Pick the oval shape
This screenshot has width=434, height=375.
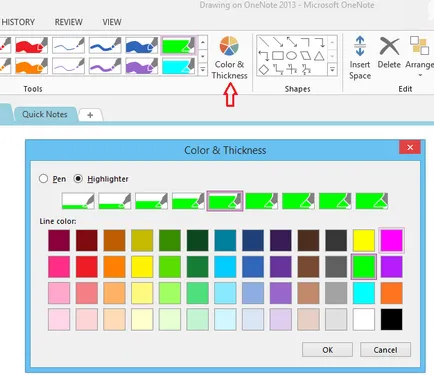[292, 56]
